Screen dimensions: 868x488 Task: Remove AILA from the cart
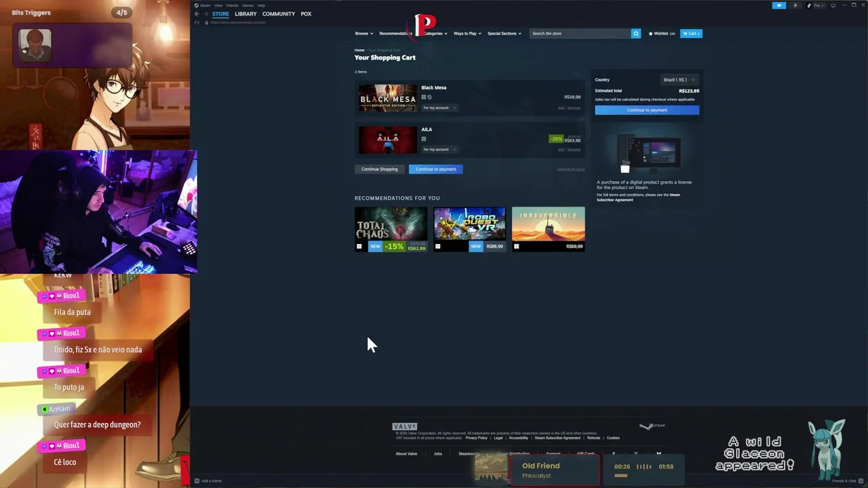pyautogui.click(x=574, y=149)
